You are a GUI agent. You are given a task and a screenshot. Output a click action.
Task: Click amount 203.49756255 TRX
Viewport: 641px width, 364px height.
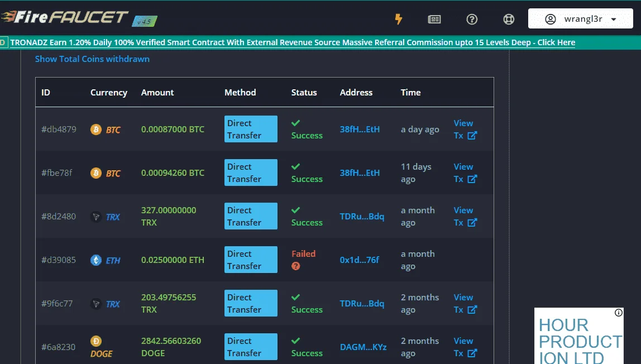pyautogui.click(x=169, y=303)
